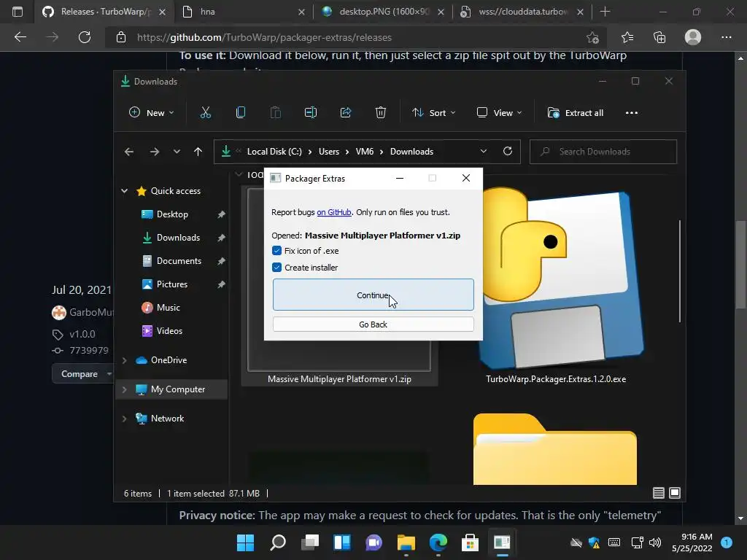Open taskbar Search magnifier
This screenshot has height=560, width=747.
[278, 542]
